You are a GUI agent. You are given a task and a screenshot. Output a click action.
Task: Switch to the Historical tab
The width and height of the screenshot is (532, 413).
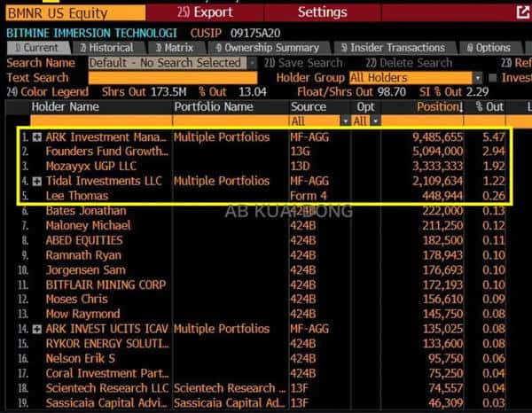105,48
